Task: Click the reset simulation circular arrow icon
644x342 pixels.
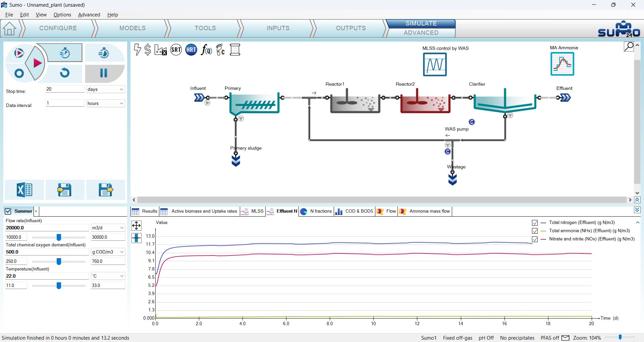Action: click(x=65, y=73)
